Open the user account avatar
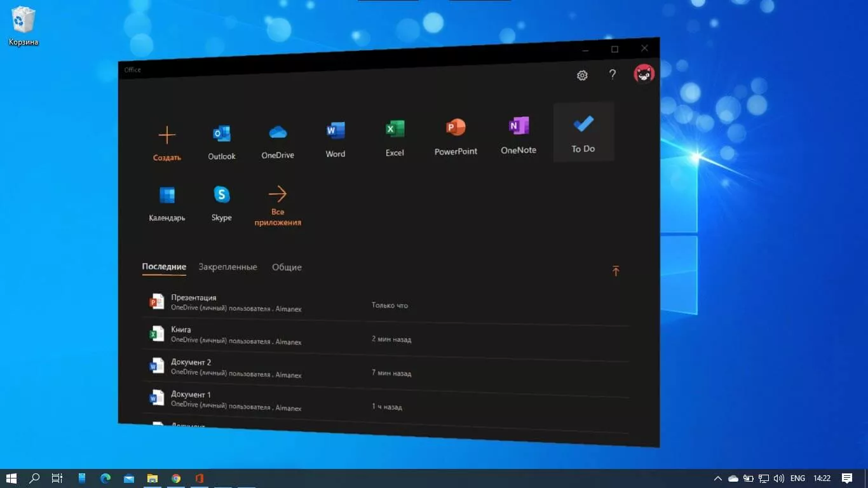Image resolution: width=868 pixels, height=488 pixels. 644,74
